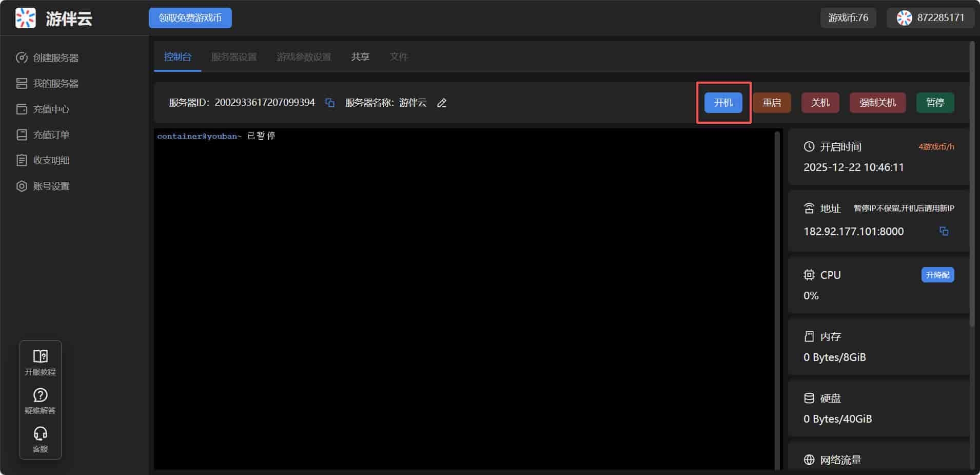
Task: Open the 共享 tab
Action: (x=360, y=57)
